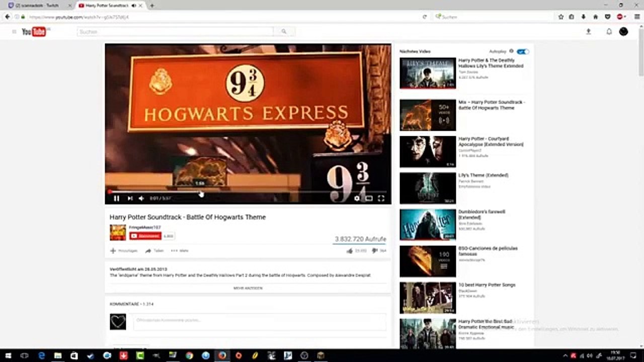Mute the video player volume icon
The image size is (644, 362).
click(x=141, y=198)
